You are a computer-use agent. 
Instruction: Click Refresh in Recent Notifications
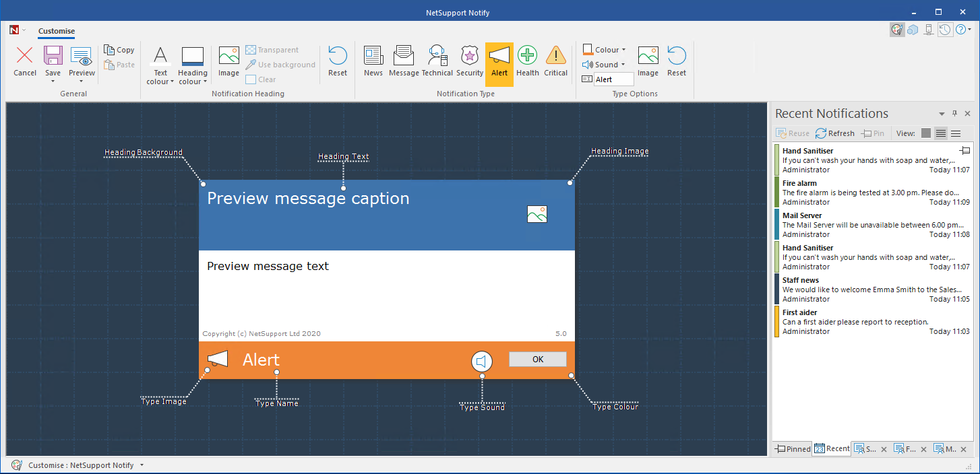pos(834,133)
